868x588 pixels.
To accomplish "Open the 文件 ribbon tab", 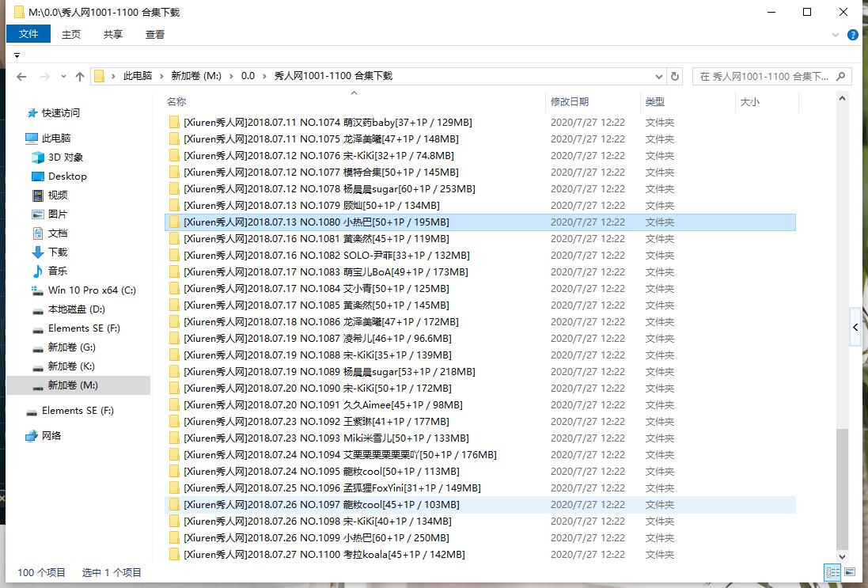I will pyautogui.click(x=28, y=34).
